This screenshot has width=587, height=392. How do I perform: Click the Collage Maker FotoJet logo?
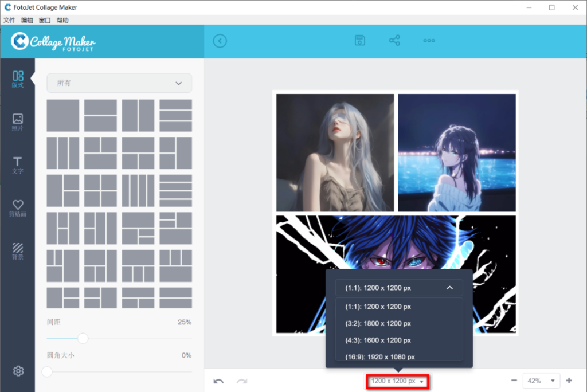click(x=53, y=42)
